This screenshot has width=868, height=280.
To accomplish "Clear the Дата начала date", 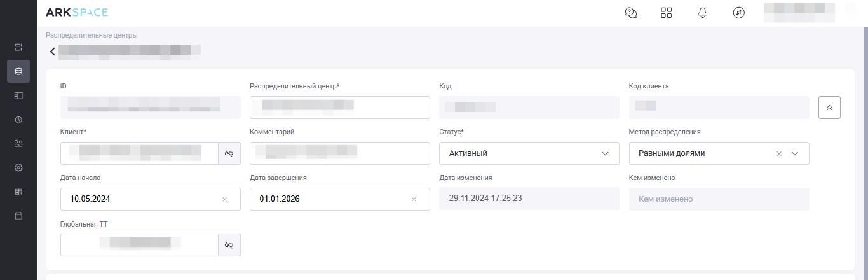I will coord(224,199).
